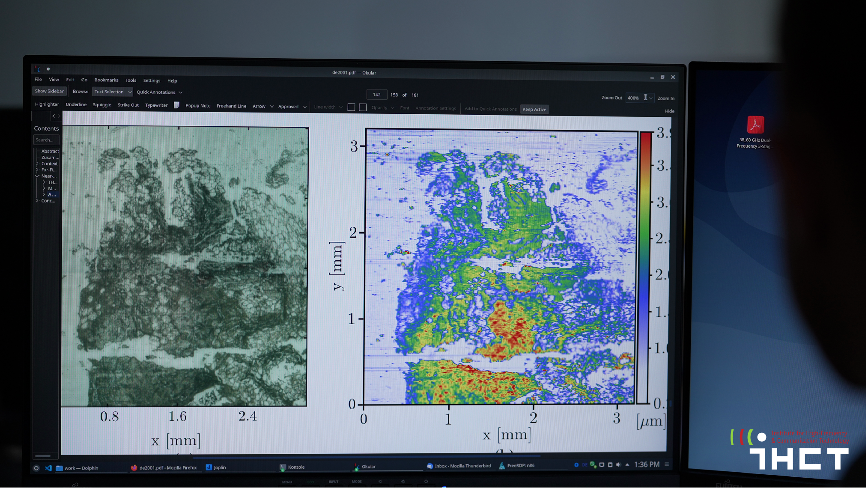
Task: Expand the highlighted A... subsection entry
Action: (x=44, y=195)
